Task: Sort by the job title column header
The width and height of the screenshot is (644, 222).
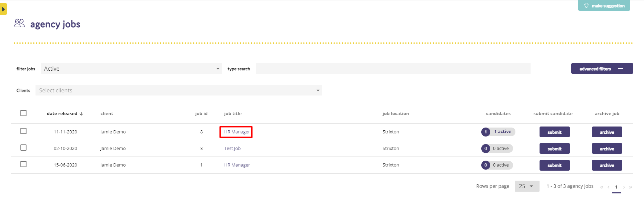Action: click(x=233, y=113)
